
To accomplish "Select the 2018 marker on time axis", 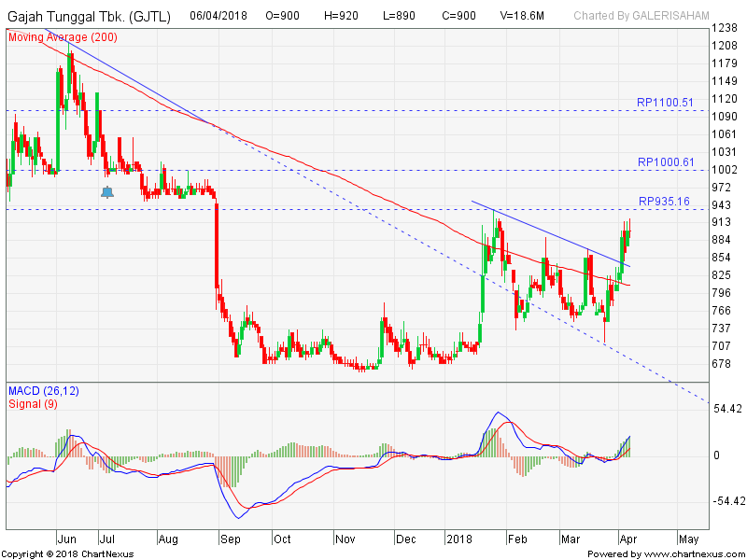I will tap(458, 539).
